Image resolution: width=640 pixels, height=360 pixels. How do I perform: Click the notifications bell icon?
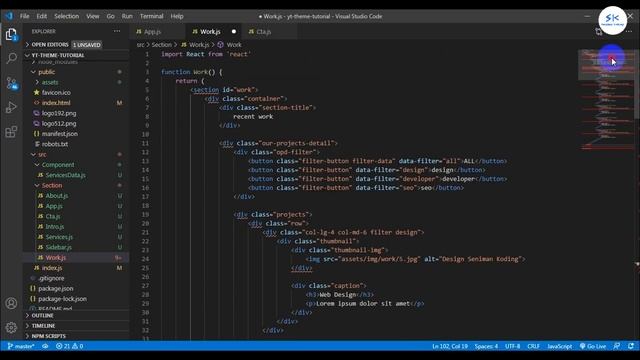click(x=631, y=346)
